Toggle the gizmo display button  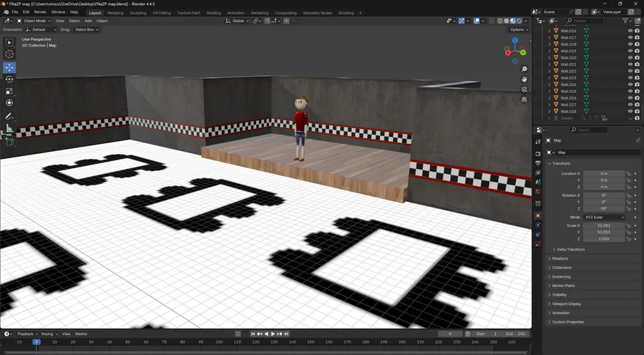[462, 21]
